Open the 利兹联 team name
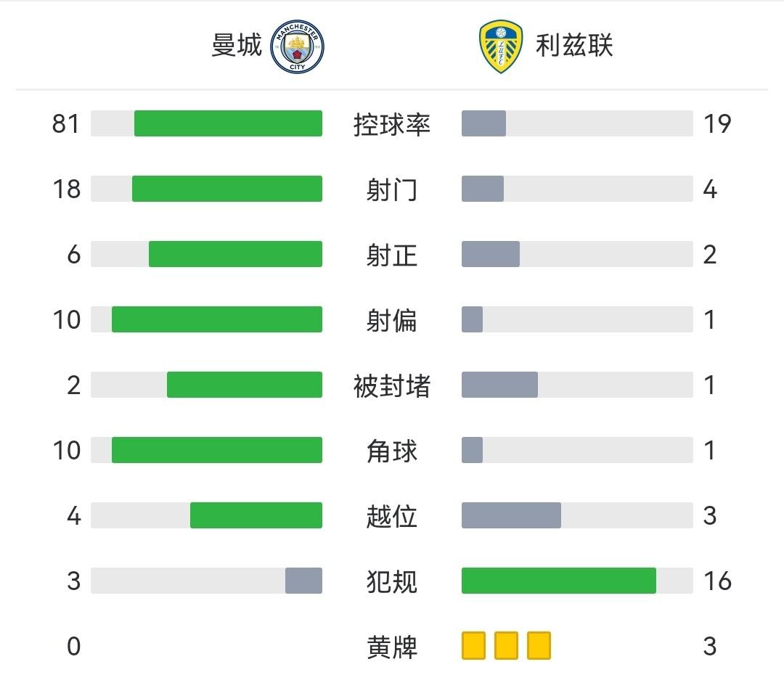 574,46
